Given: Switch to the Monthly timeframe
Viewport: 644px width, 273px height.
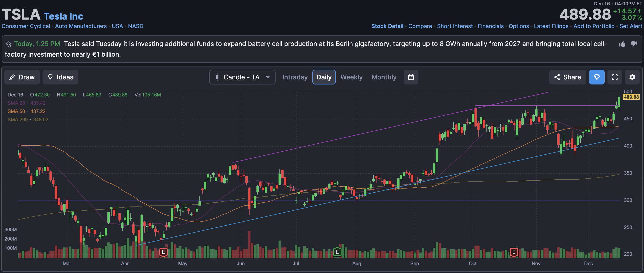Looking at the screenshot, I should point(384,77).
